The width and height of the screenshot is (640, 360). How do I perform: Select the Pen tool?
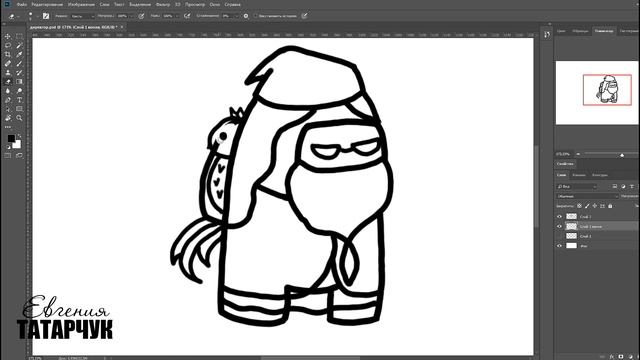point(8,100)
